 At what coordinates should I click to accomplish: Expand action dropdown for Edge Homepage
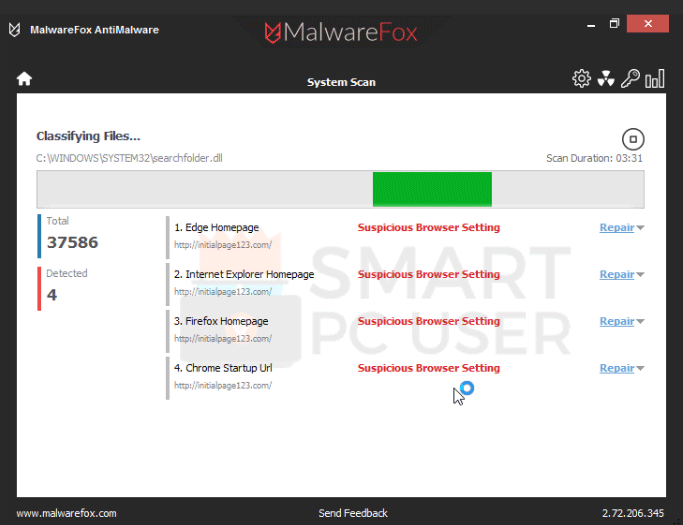click(x=640, y=228)
